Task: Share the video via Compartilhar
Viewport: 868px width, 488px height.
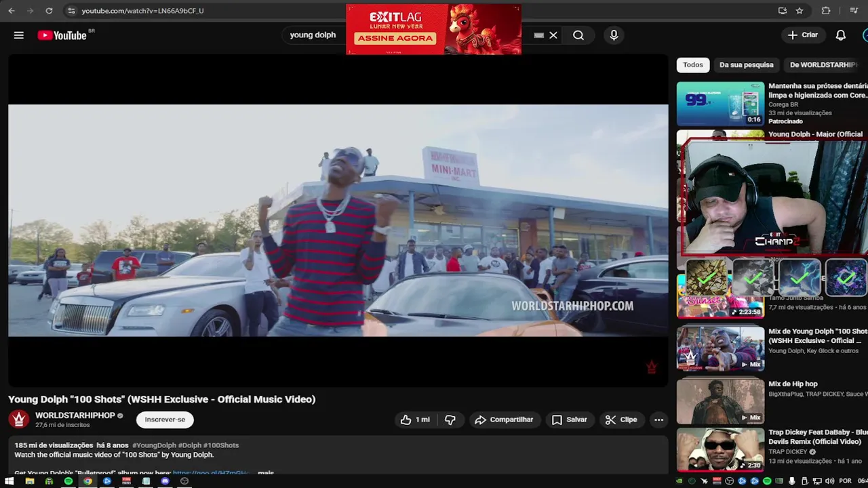Action: point(504,420)
